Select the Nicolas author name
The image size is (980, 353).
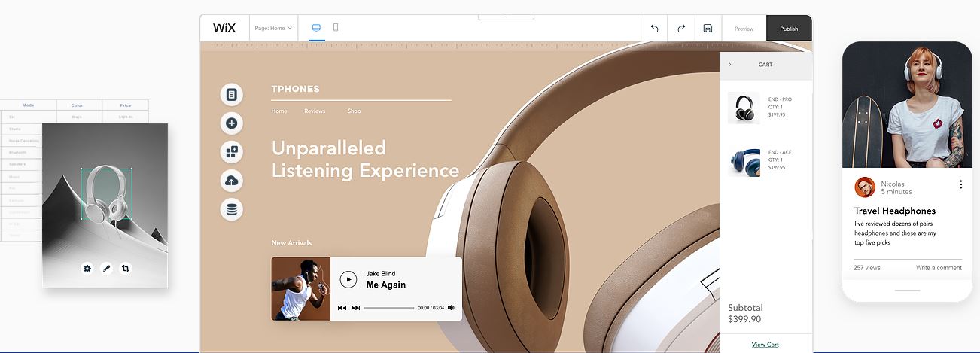click(893, 184)
